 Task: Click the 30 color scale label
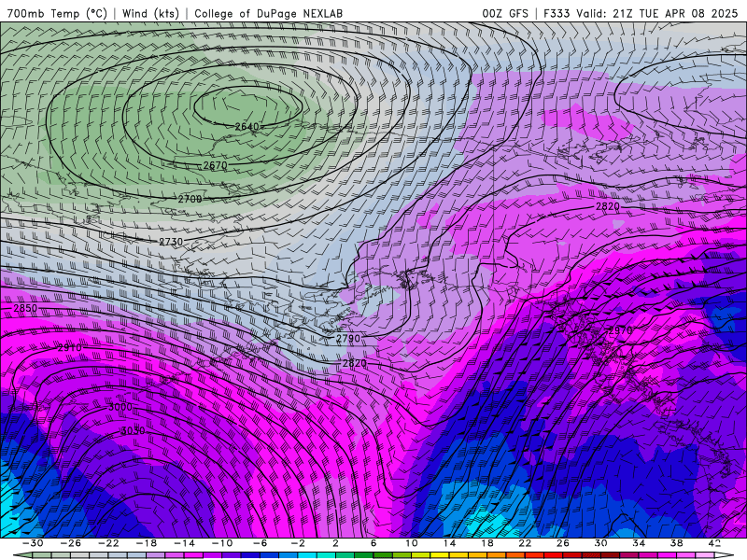600,543
